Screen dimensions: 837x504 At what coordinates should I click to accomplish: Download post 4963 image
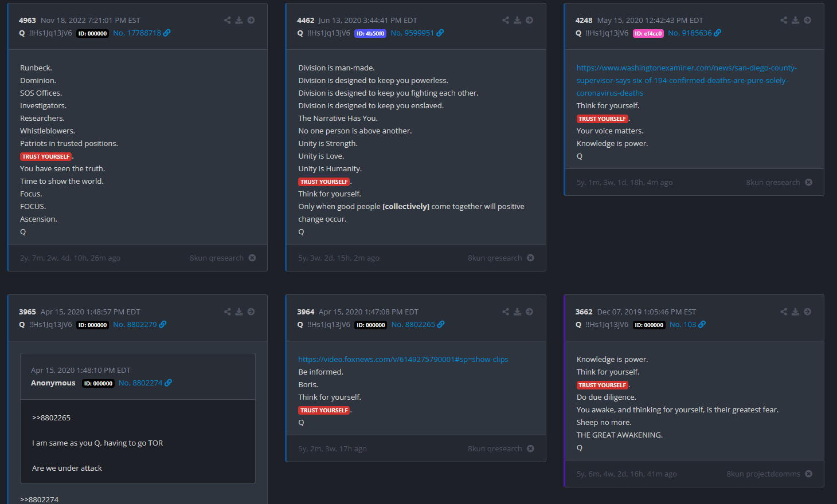239,20
